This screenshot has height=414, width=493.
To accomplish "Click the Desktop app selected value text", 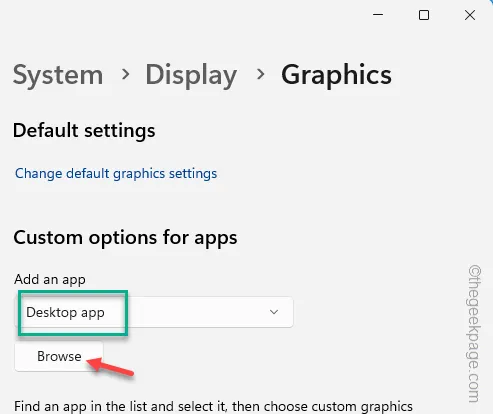I will click(x=65, y=313).
